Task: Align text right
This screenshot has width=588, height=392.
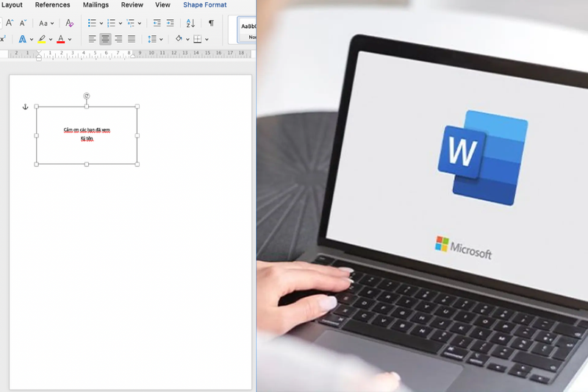Action: [x=118, y=39]
